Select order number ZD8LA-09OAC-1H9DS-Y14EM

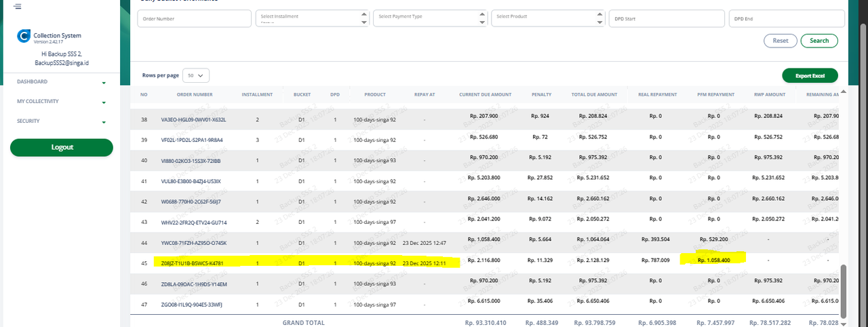193,284
